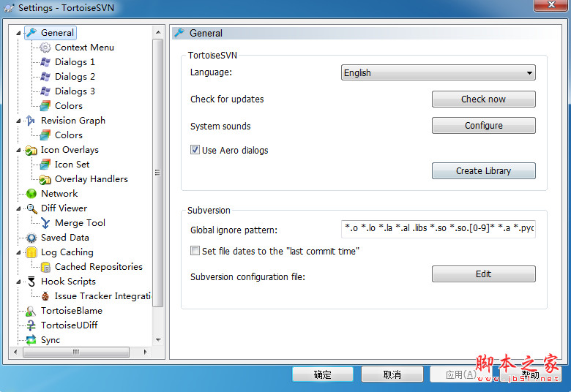This screenshot has height=392, width=571.
Task: Click the TortoiseBlame icon
Action: [x=31, y=311]
